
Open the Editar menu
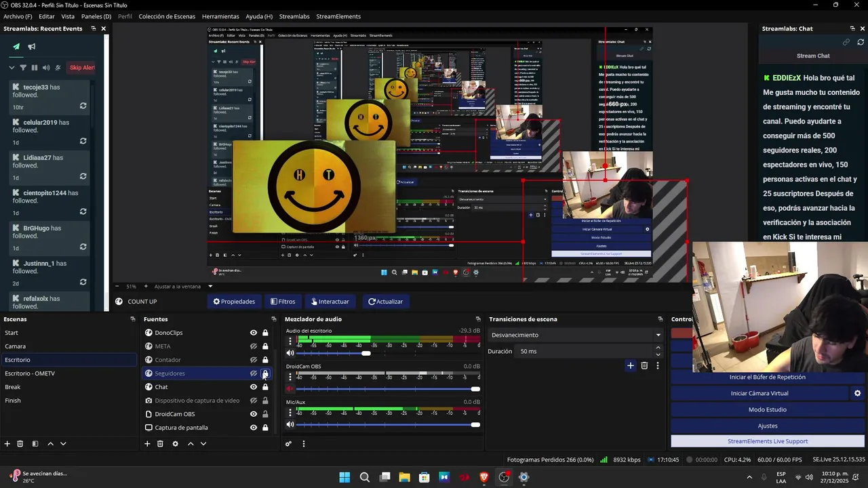[47, 16]
